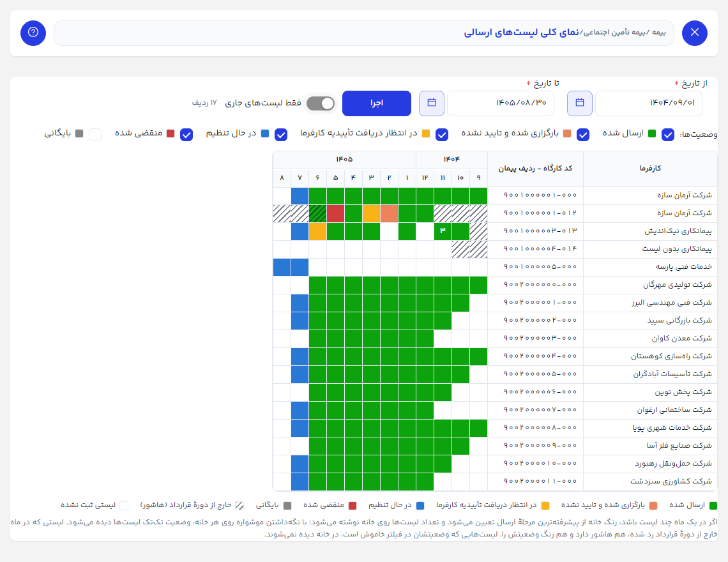Open calendar picker for تا تاریخ

432,103
